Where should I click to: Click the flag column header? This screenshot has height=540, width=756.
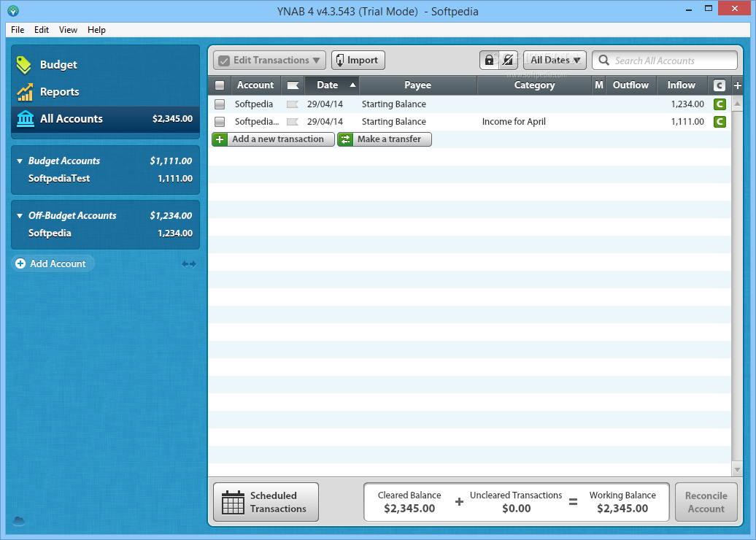coord(293,85)
